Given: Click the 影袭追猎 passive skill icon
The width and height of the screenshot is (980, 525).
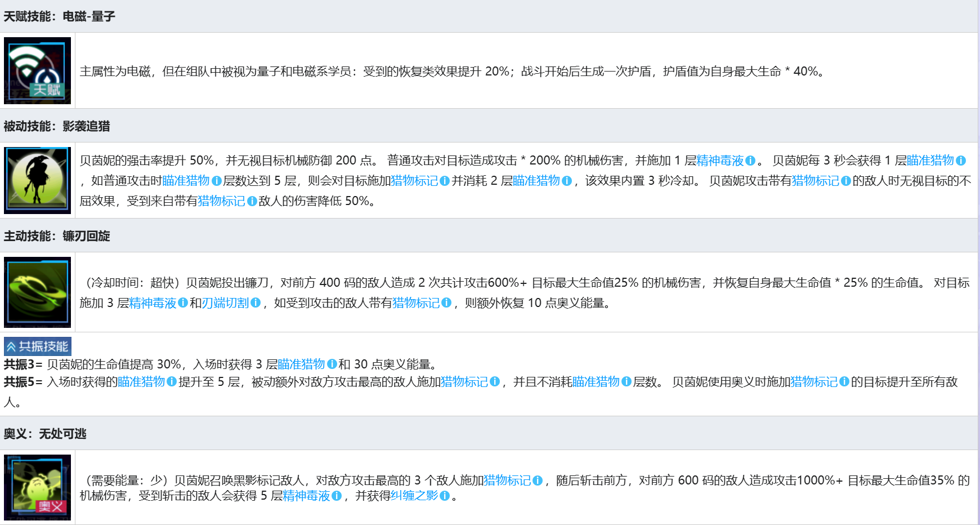Looking at the screenshot, I should point(37,180).
